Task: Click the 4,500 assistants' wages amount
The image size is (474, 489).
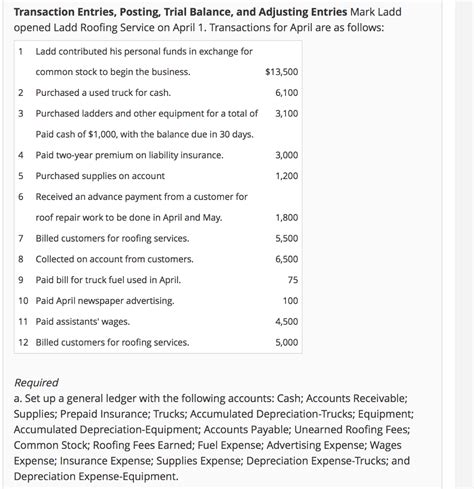Action: (287, 322)
